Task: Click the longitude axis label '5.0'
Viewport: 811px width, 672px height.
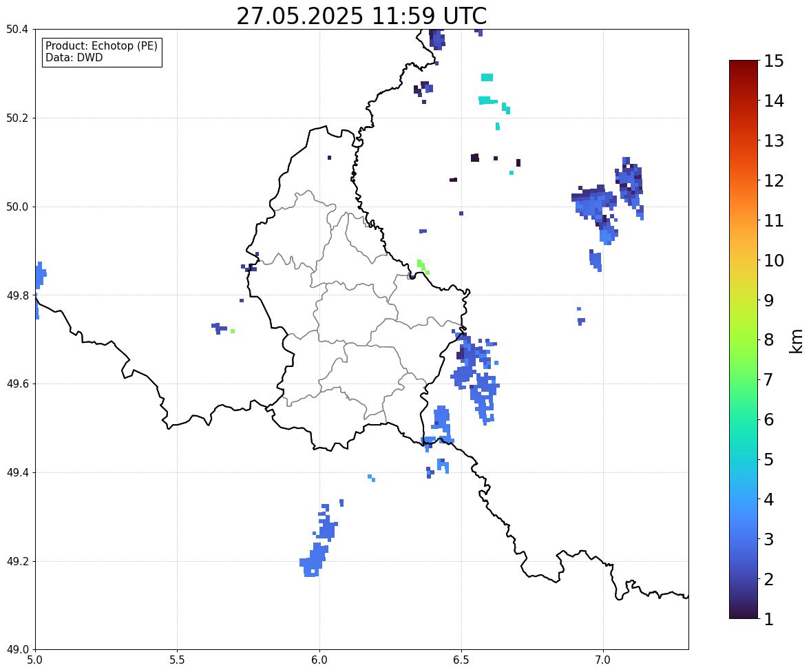Action: click(35, 660)
